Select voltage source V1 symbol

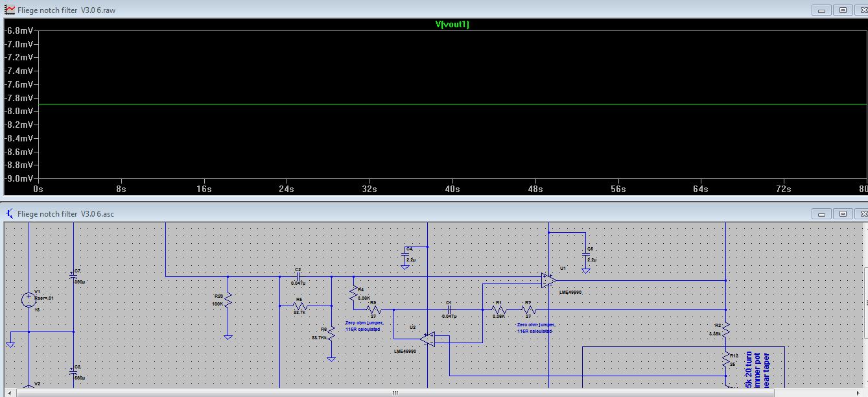[x=29, y=300]
